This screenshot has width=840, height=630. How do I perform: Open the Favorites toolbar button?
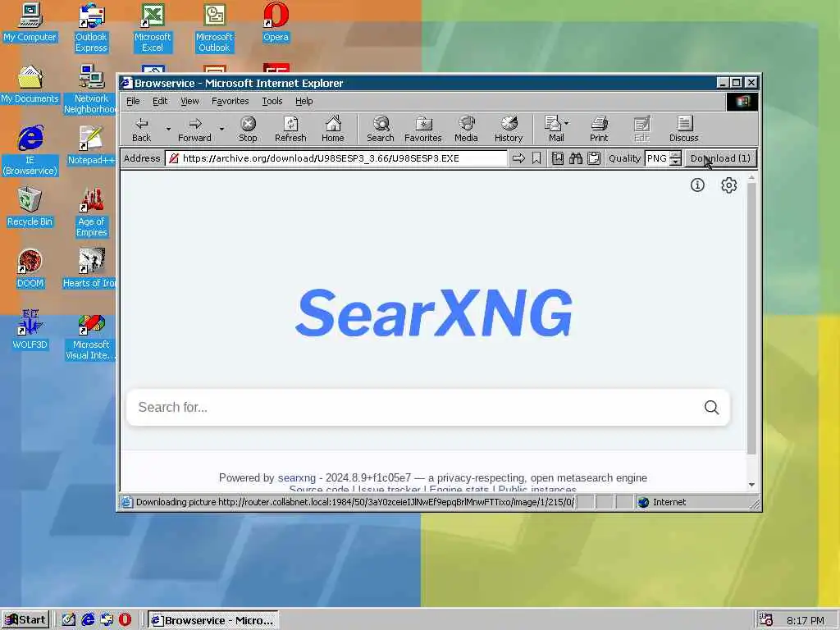click(x=423, y=129)
